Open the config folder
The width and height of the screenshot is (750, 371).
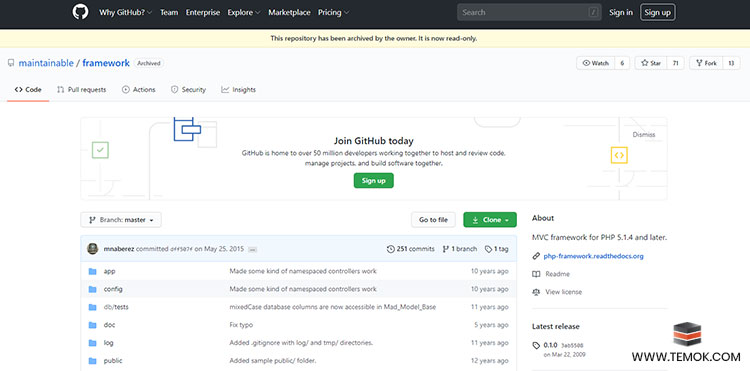[113, 289]
